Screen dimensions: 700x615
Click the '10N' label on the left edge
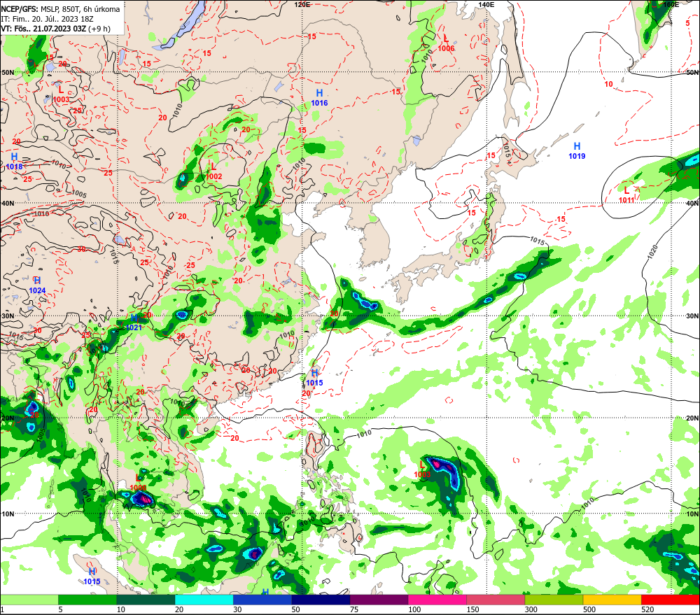[8, 514]
